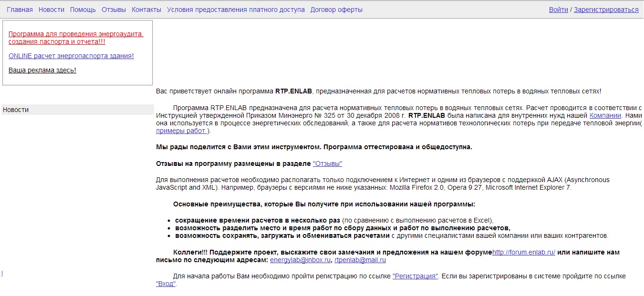This screenshot has height=296, width=644.
Task: Visit the http://forum.enlab.ru/ forum link
Action: tap(524, 252)
